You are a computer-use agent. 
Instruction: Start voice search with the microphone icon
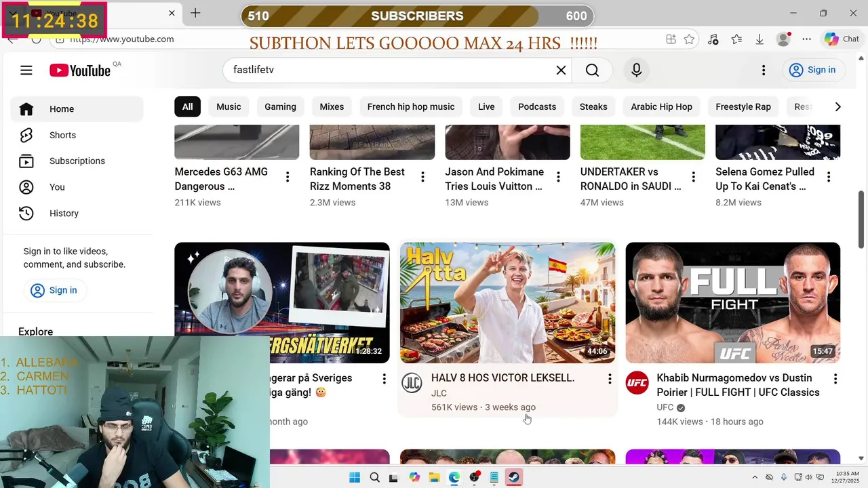click(x=636, y=70)
